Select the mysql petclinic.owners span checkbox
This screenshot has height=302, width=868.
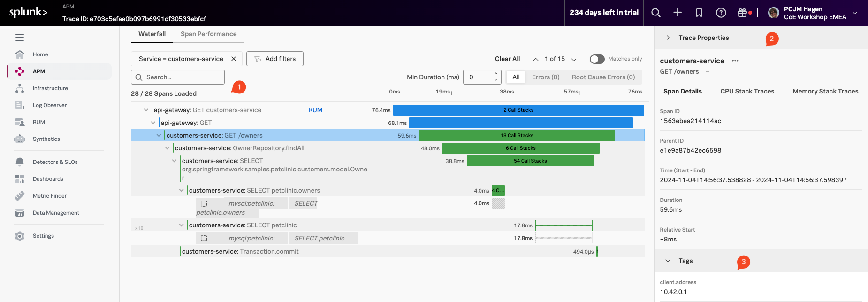tap(204, 203)
